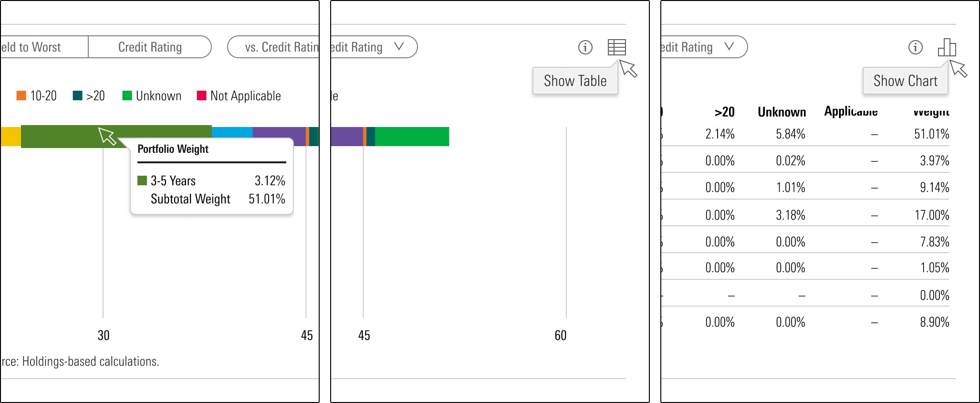Expand the vs. Credit Rating dropdown
The image size is (980, 403).
pyautogui.click(x=273, y=47)
